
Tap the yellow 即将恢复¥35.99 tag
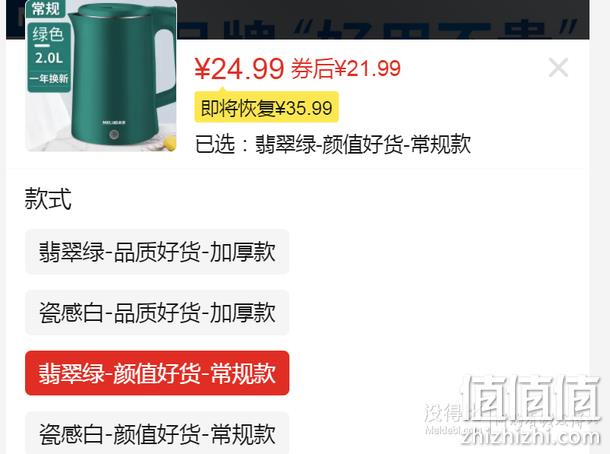[266, 107]
